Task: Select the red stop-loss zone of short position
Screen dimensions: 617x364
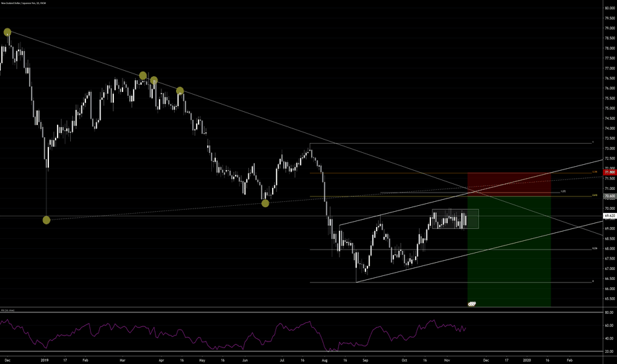Action: tap(508, 184)
